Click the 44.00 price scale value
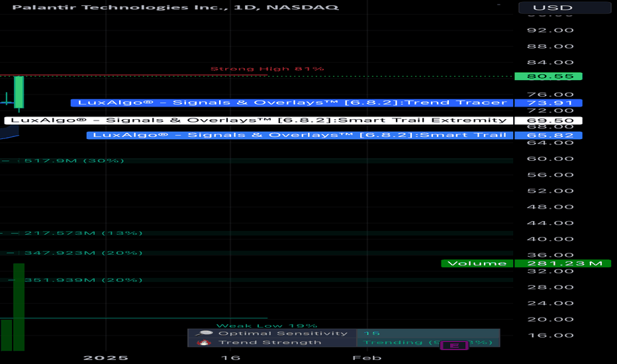The image size is (617, 364). (550, 223)
